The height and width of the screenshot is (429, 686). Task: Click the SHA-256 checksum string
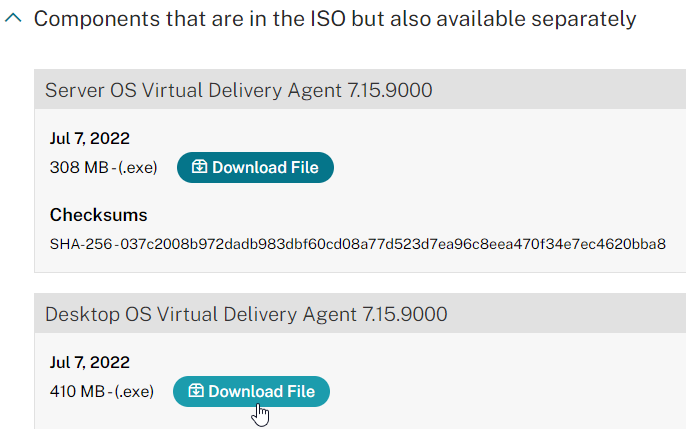(358, 244)
